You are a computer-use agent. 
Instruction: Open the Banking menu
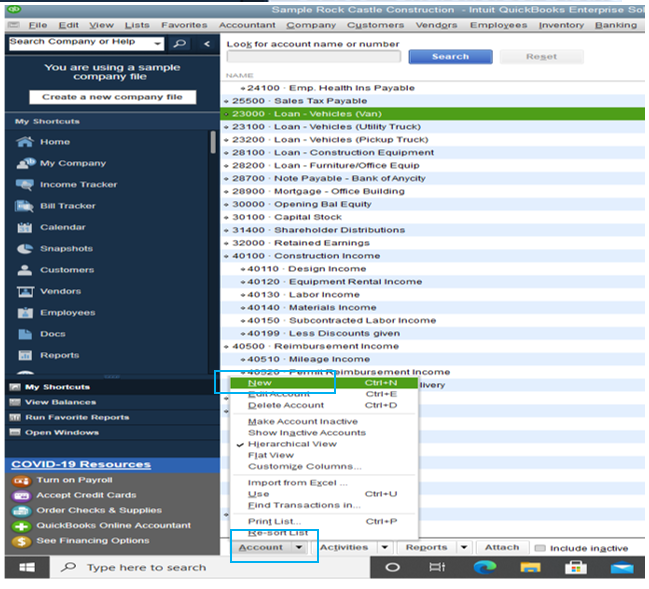tap(616, 25)
